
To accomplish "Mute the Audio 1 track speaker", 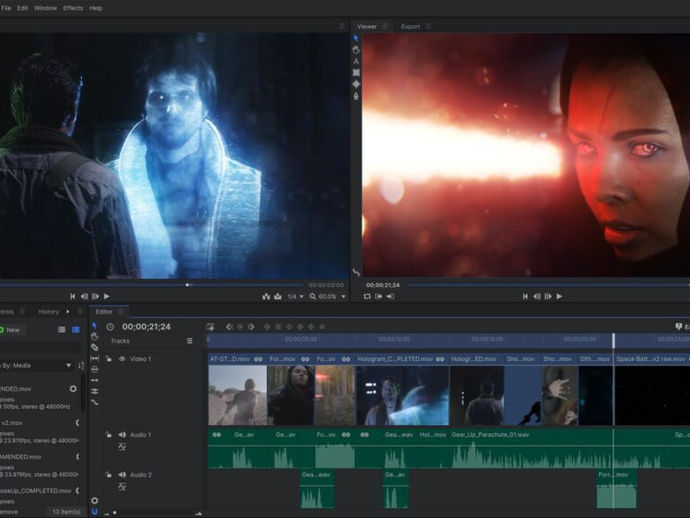I will point(122,435).
